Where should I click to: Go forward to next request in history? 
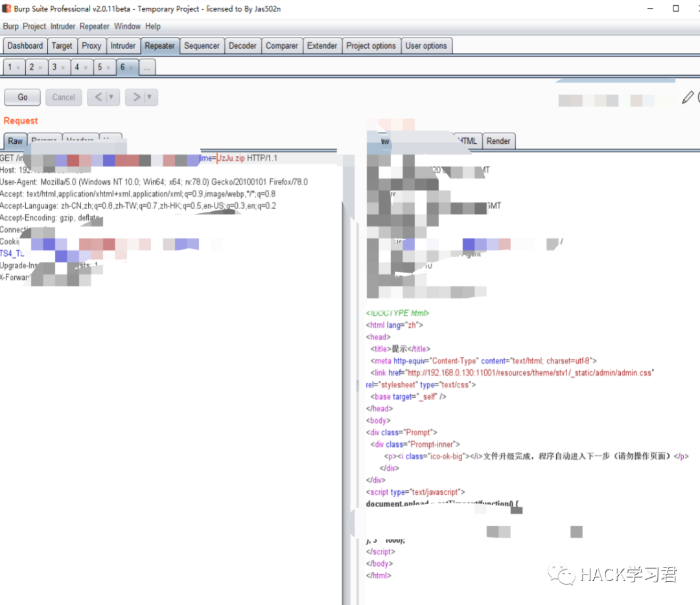click(135, 97)
